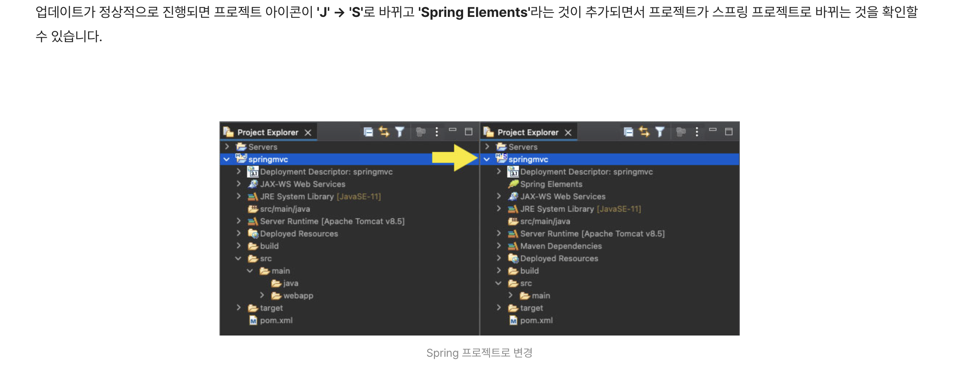This screenshot has height=378, width=980.
Task: Click springmvc project icon with S marker, right panel
Action: point(501,159)
